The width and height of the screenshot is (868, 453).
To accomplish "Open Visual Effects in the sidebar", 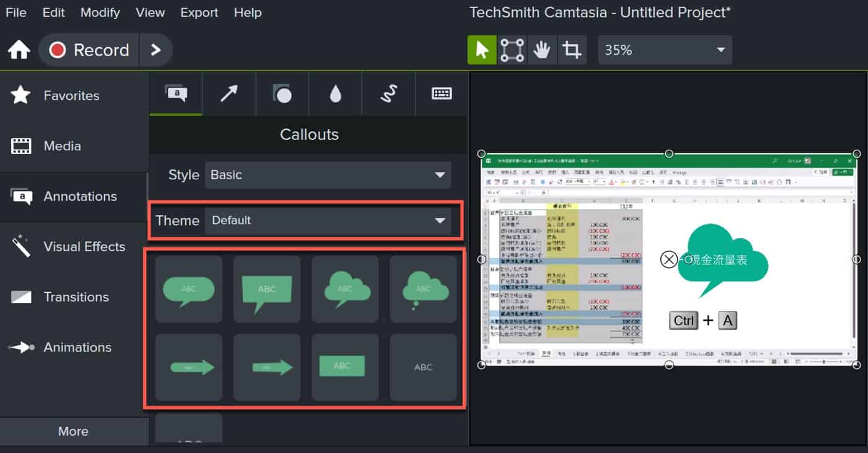I will click(x=74, y=246).
